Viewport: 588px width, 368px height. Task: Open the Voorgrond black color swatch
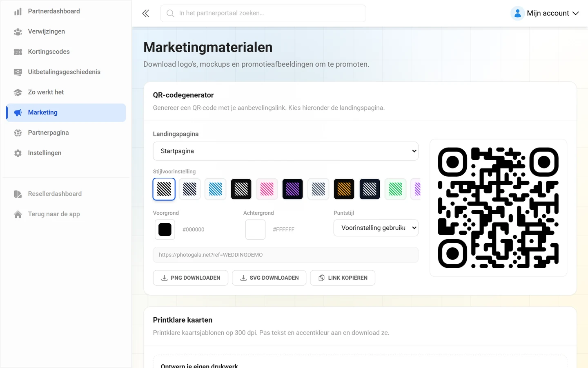click(x=165, y=230)
